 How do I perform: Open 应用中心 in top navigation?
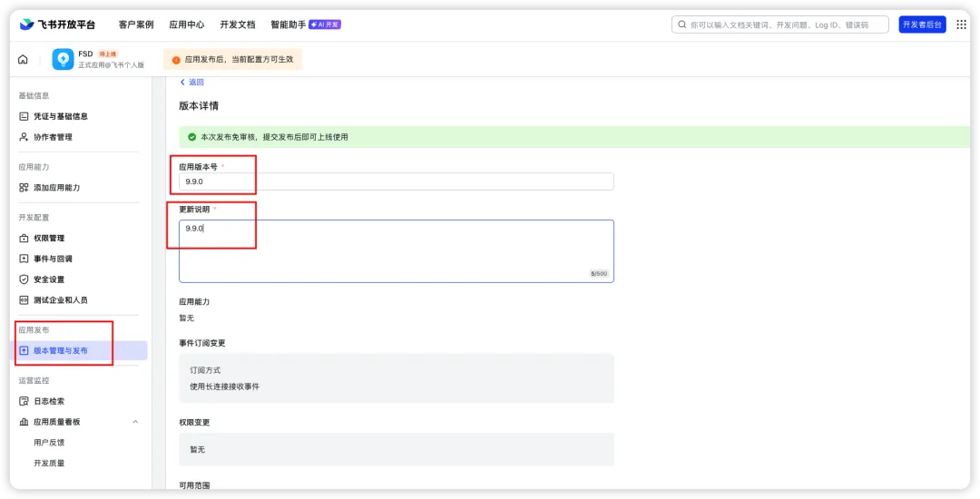click(187, 24)
